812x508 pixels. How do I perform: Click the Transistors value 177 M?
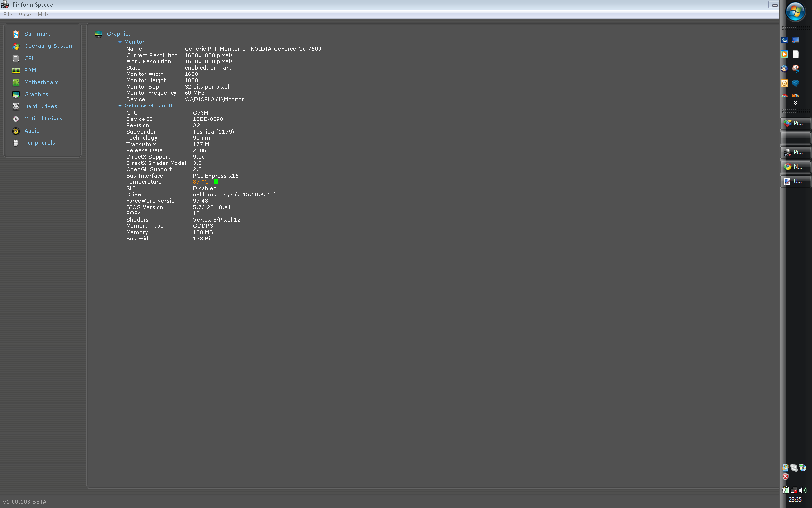tap(201, 145)
